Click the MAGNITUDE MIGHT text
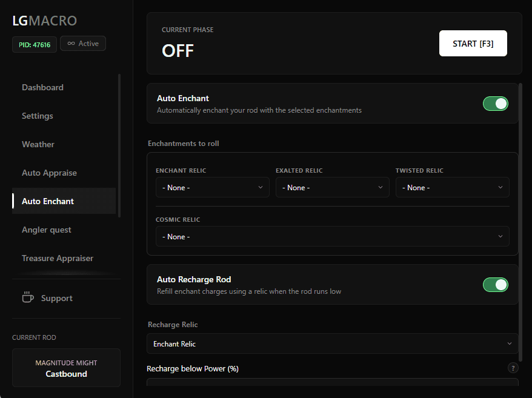 point(66,363)
